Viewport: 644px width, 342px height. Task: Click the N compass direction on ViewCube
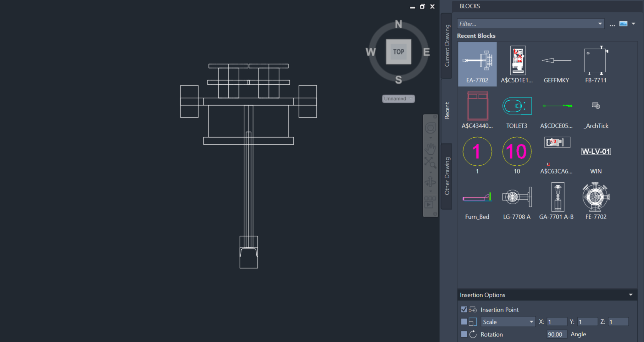(x=398, y=24)
